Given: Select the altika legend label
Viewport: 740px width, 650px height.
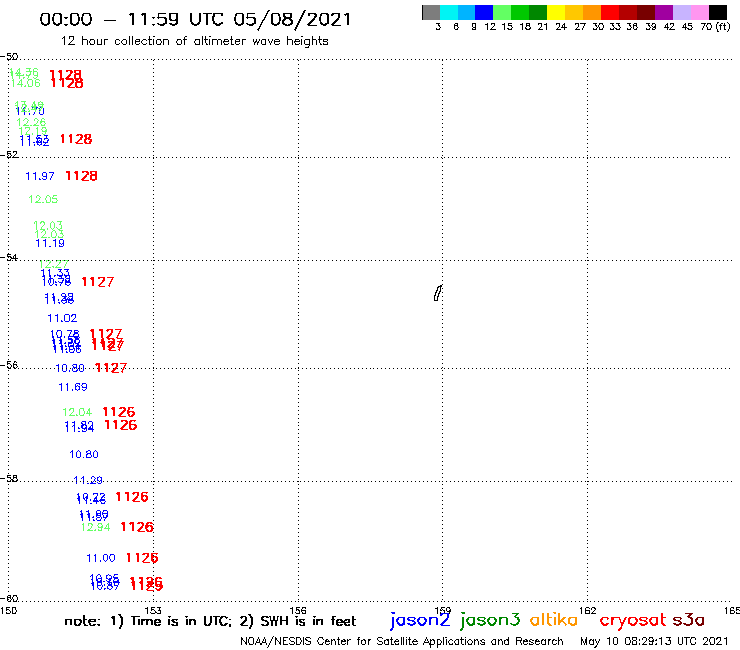Looking at the screenshot, I should click(554, 619).
